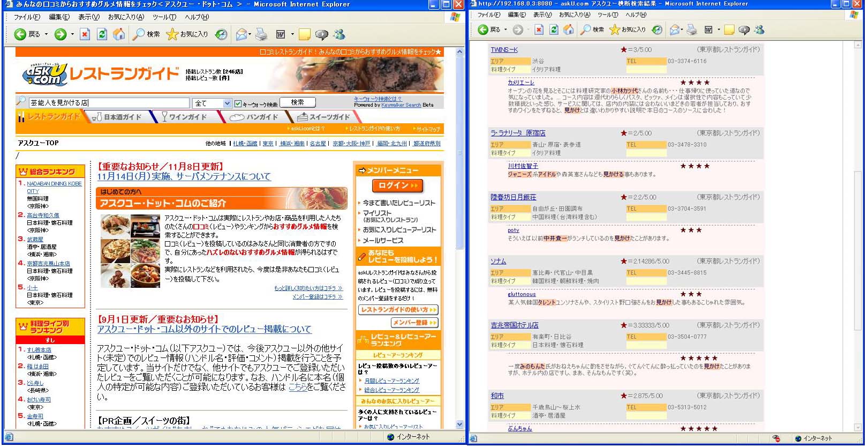
Task: Click the Discuss speech bubble in left toolbar
Action: [321, 35]
